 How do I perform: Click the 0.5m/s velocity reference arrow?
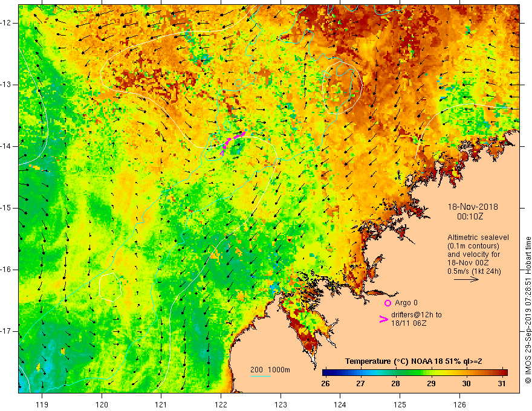coord(466,280)
